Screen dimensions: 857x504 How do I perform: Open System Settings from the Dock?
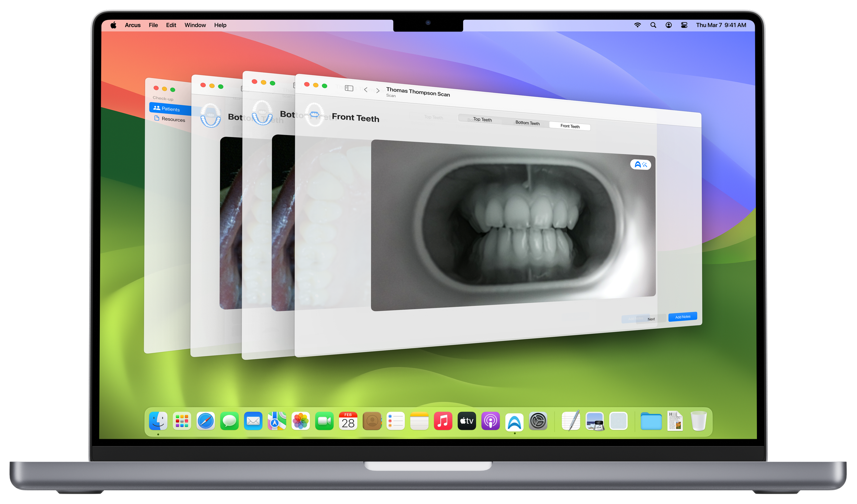(538, 421)
